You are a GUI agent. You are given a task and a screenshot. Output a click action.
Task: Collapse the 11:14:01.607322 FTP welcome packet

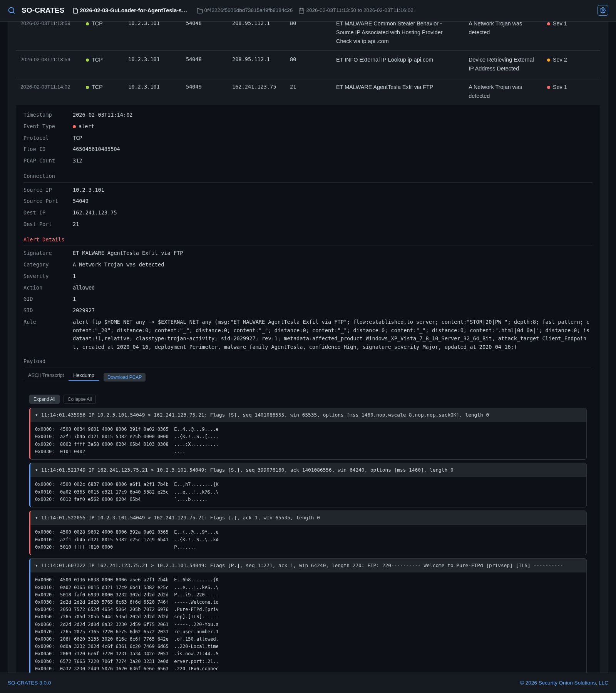click(x=308, y=566)
